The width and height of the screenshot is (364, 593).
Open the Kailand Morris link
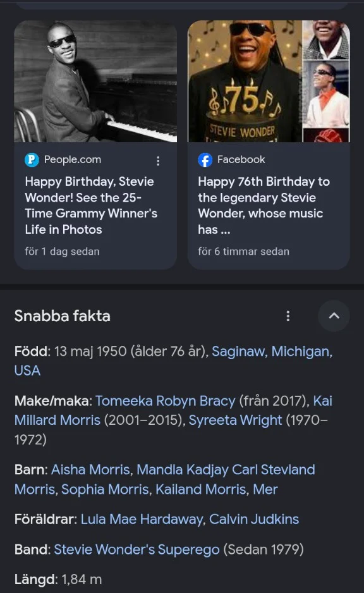coord(201,489)
